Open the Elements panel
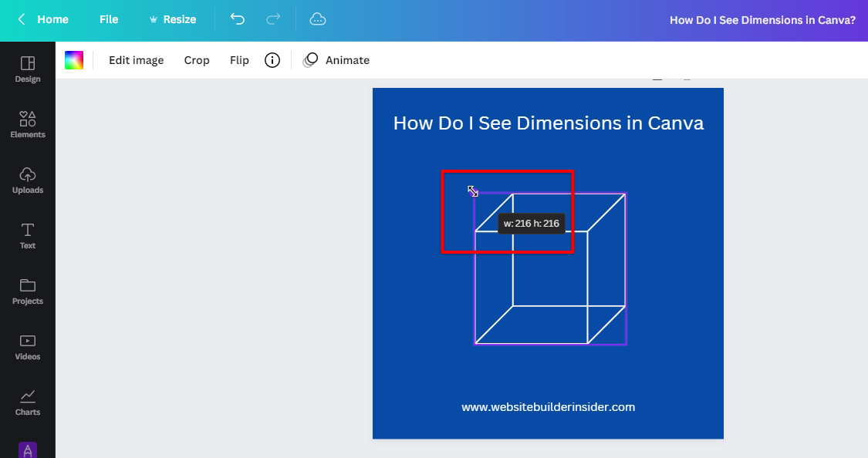Viewport: 868px width, 458px height. [27, 125]
